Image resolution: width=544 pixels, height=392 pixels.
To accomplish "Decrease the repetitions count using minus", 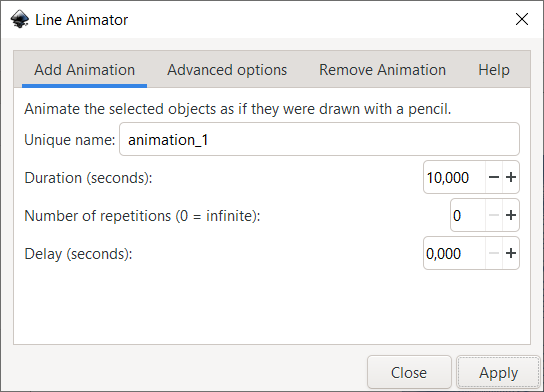I will [494, 215].
